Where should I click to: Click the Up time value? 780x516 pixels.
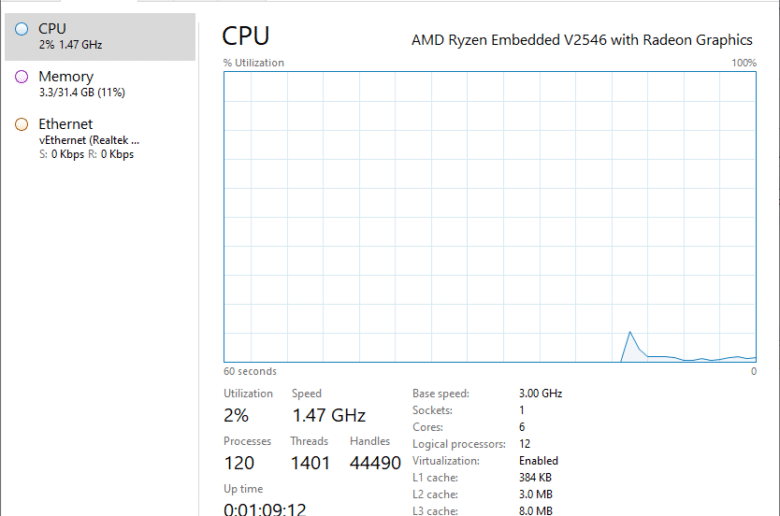click(265, 509)
